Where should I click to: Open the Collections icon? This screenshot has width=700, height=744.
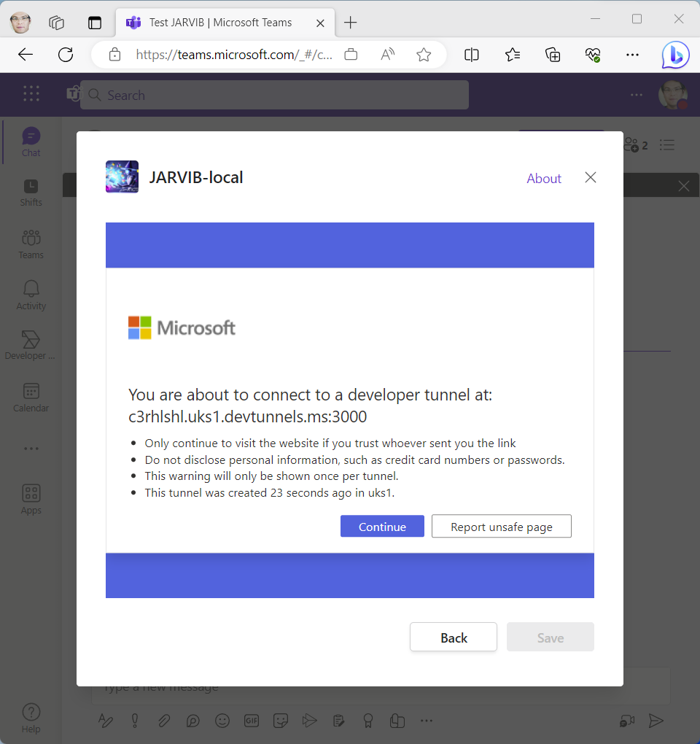coord(553,55)
